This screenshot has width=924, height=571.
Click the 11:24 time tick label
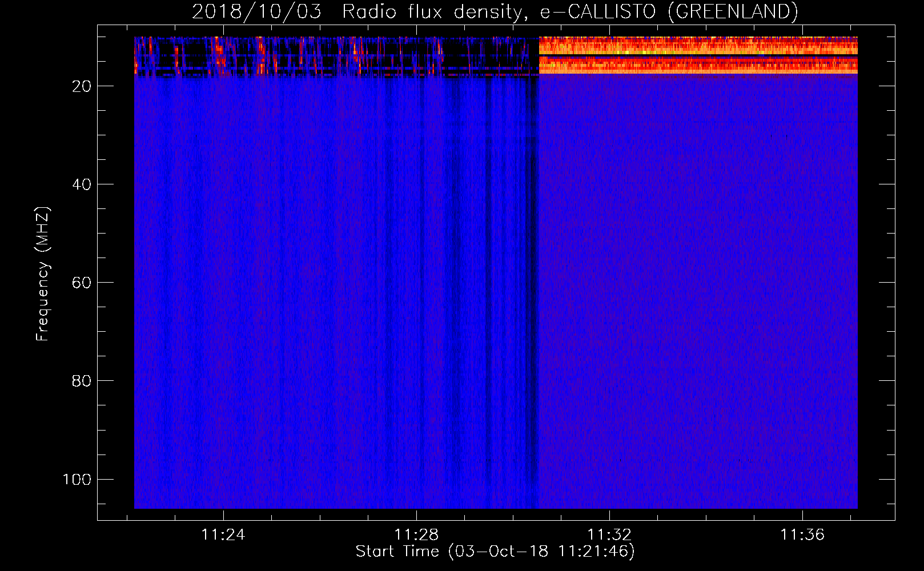[x=223, y=534]
